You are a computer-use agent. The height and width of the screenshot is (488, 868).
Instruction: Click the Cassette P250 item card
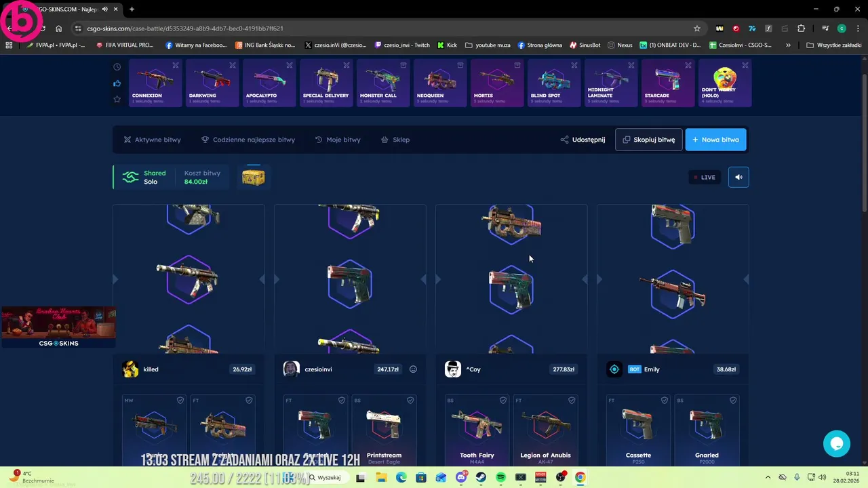coord(639,430)
